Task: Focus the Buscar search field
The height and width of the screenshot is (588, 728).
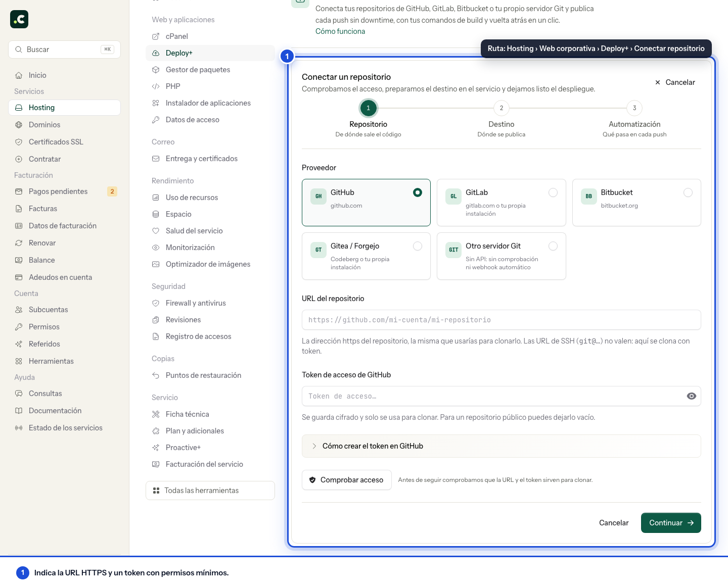Action: point(64,50)
